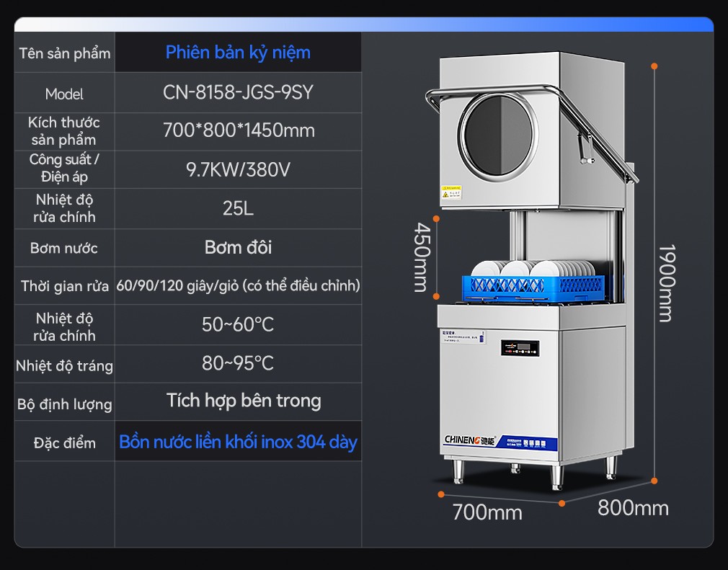The width and height of the screenshot is (728, 570).
Task: Click the "Nhiệt độ rửa chính" label beside 50~60°C
Action: [x=64, y=326]
